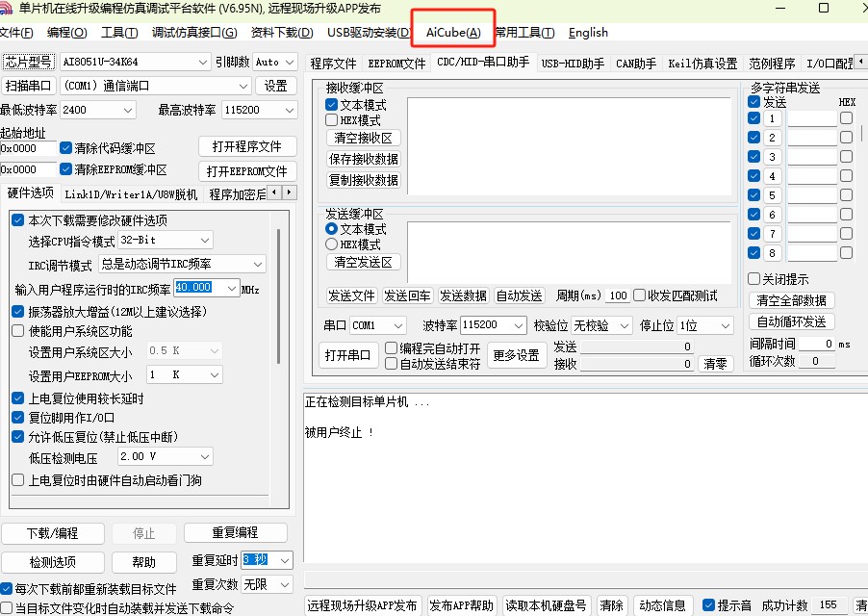
Task: Select HEX模式 radio in send buffer
Action: pos(332,244)
